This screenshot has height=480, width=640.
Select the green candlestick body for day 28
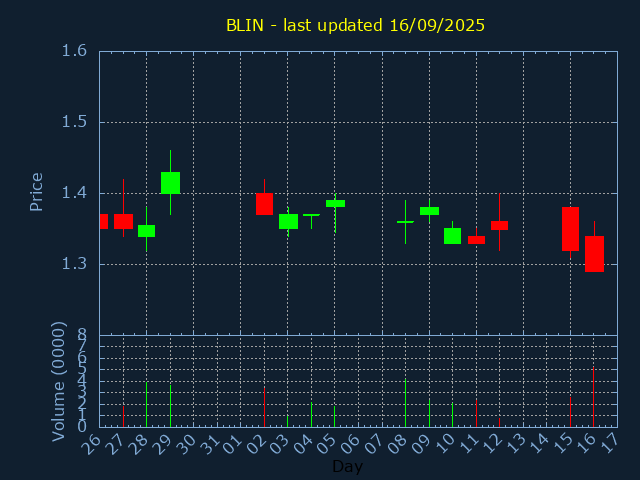tap(147, 231)
